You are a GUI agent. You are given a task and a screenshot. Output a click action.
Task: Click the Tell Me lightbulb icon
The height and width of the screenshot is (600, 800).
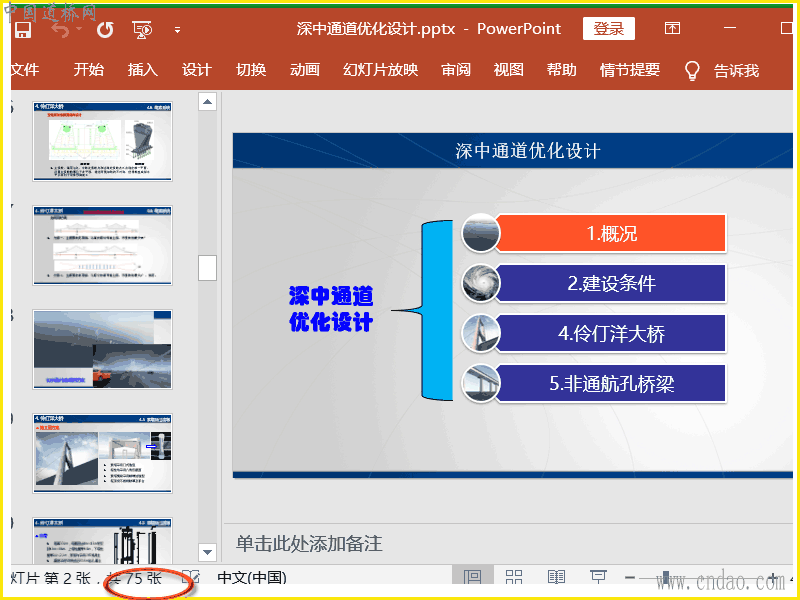(x=691, y=70)
